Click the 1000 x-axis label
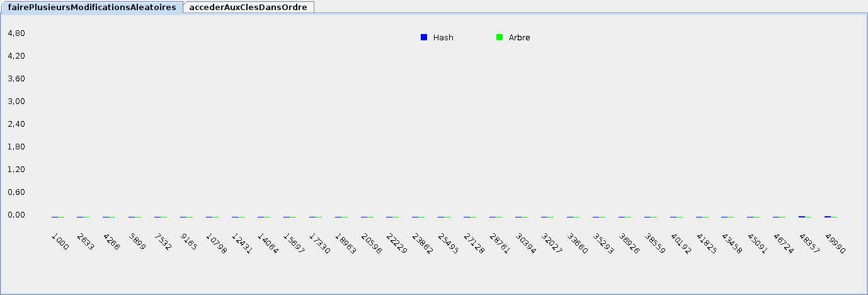The image size is (868, 295). tap(60, 241)
